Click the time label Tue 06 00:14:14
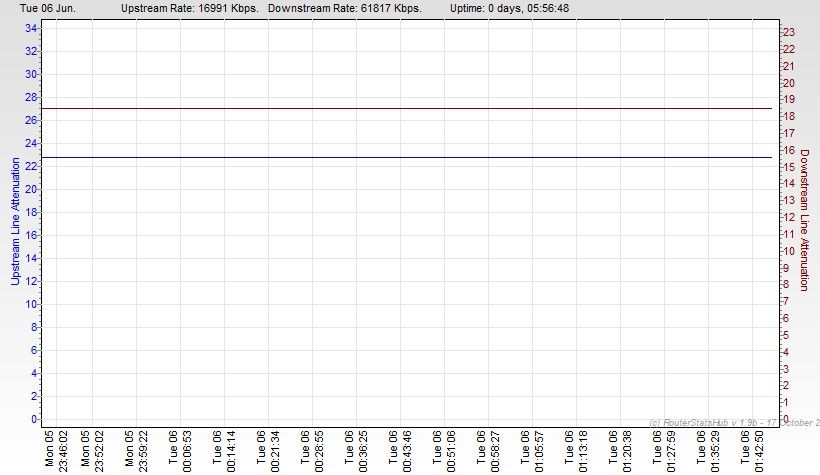820x475 pixels. (x=224, y=451)
